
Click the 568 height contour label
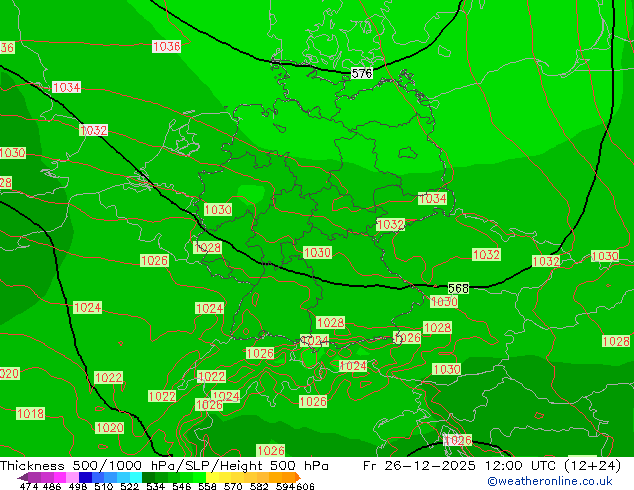[459, 288]
